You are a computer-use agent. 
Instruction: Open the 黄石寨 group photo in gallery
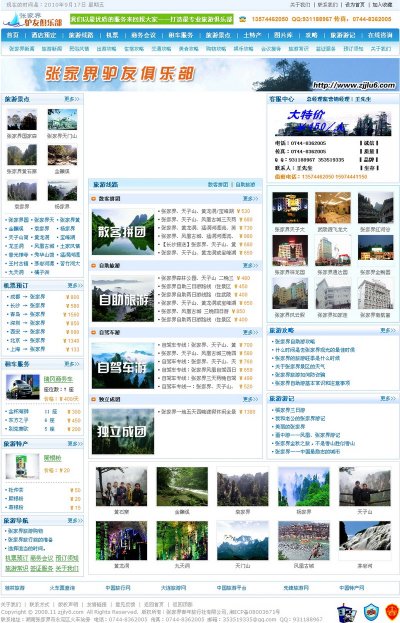pyautogui.click(x=122, y=486)
